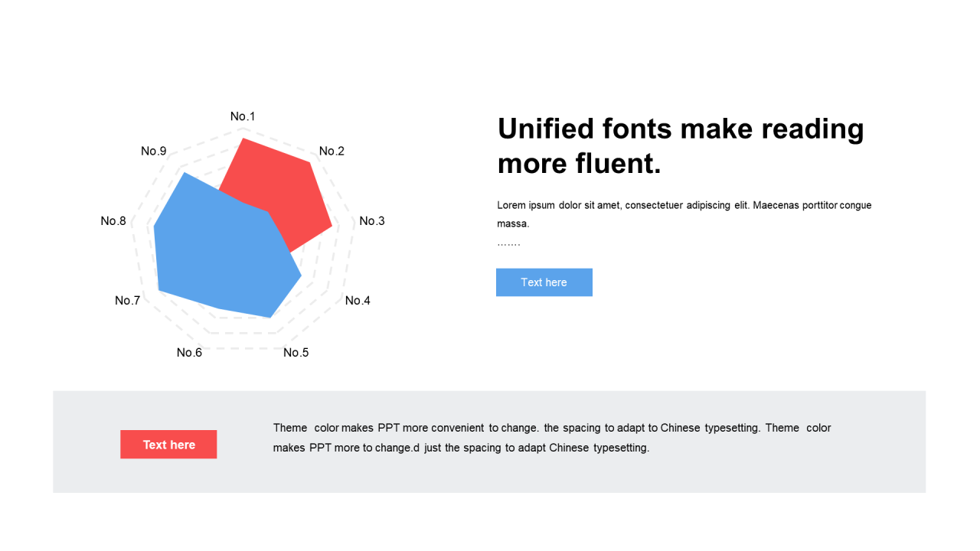980x551 pixels.
Task: Click the No.7 axis label
Action: tap(128, 301)
